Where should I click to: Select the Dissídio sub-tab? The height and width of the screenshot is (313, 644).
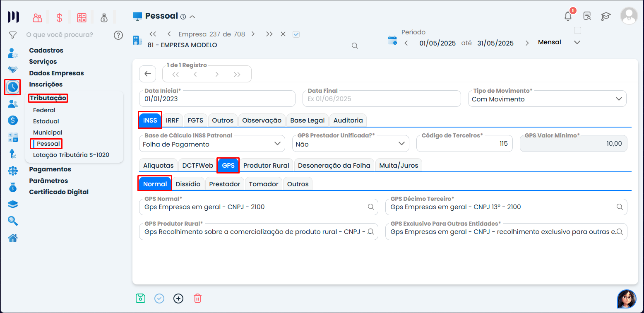pos(188,184)
